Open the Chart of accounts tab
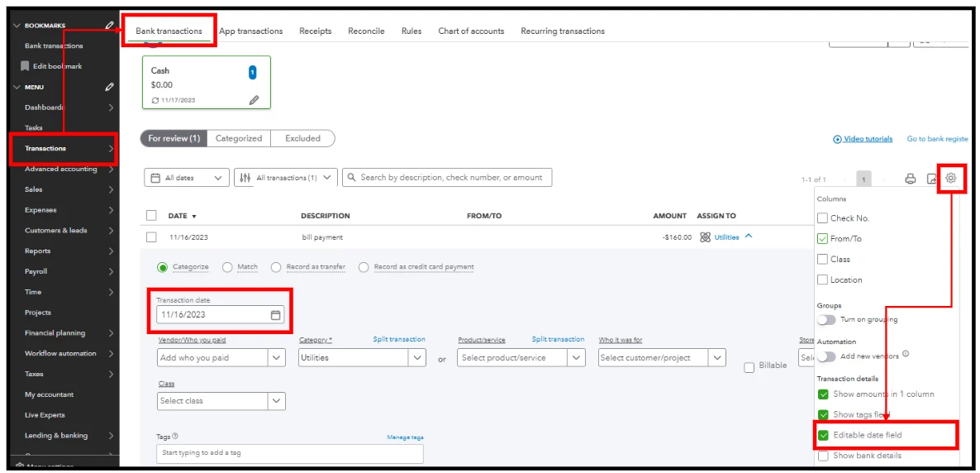The image size is (980, 473). click(x=471, y=31)
